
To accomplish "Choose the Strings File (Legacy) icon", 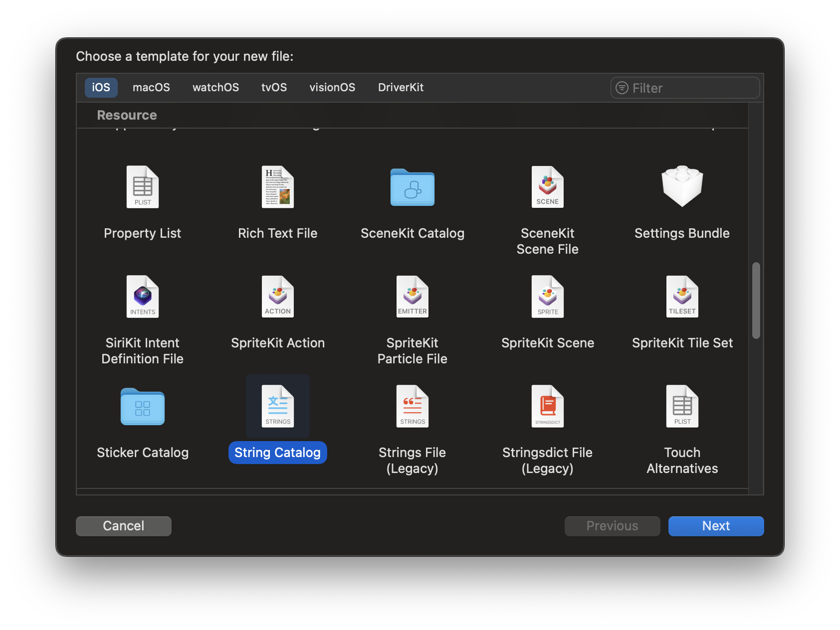I will point(413,406).
